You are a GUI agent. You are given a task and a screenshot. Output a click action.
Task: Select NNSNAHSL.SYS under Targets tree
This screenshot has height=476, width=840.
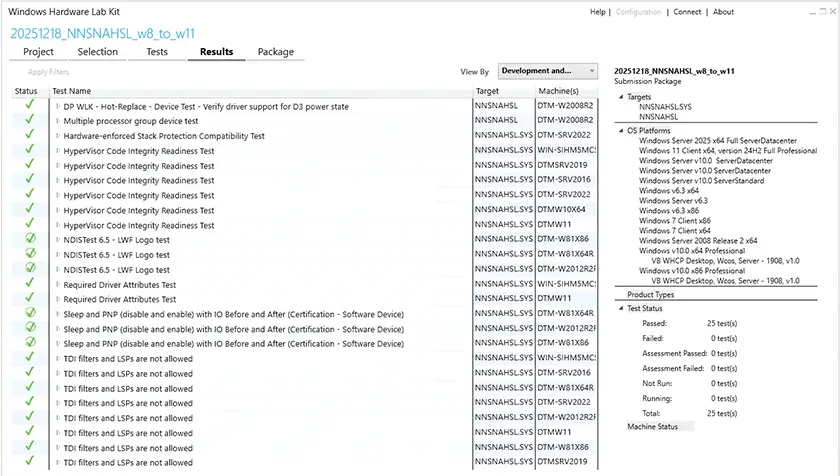(x=665, y=107)
